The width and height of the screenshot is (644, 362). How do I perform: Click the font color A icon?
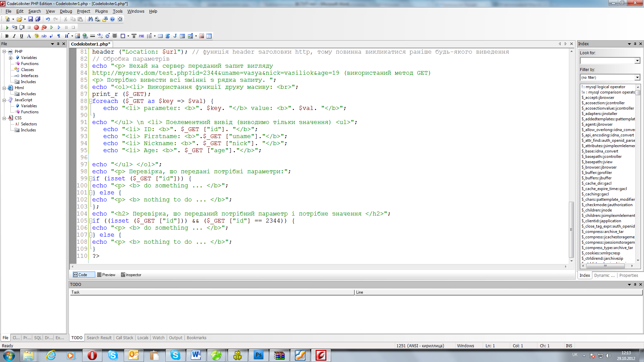[x=29, y=36]
